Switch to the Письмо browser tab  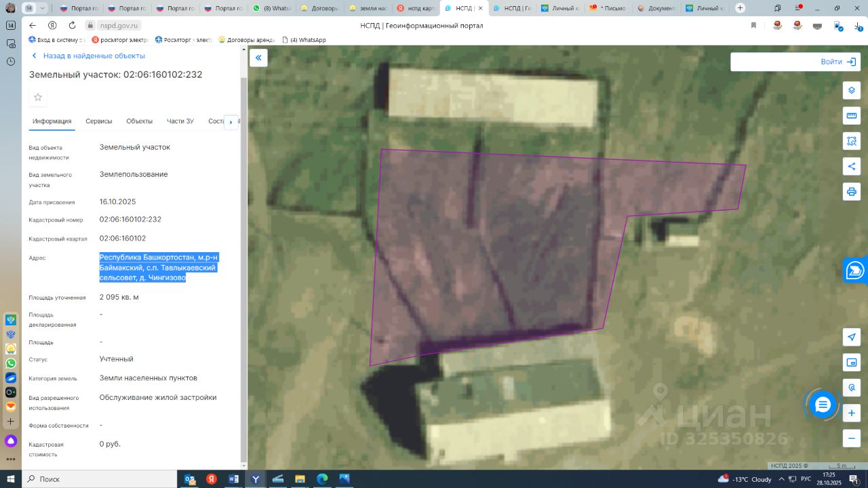point(609,8)
